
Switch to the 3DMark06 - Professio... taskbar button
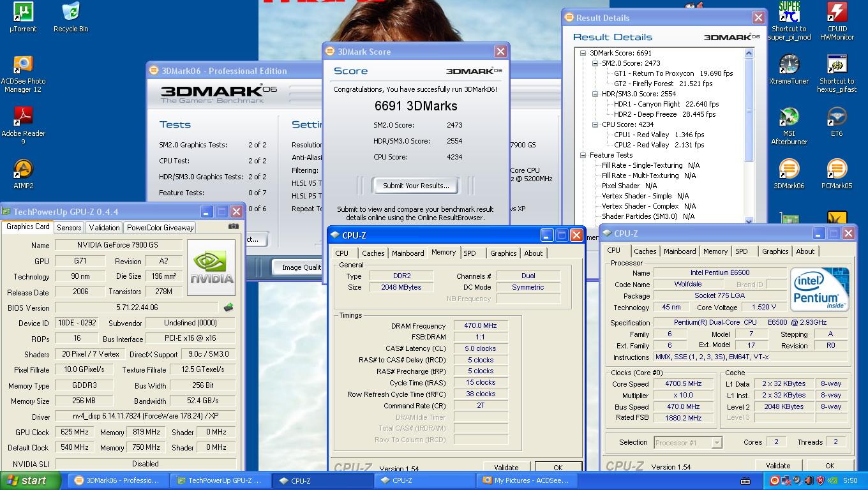coord(117,481)
